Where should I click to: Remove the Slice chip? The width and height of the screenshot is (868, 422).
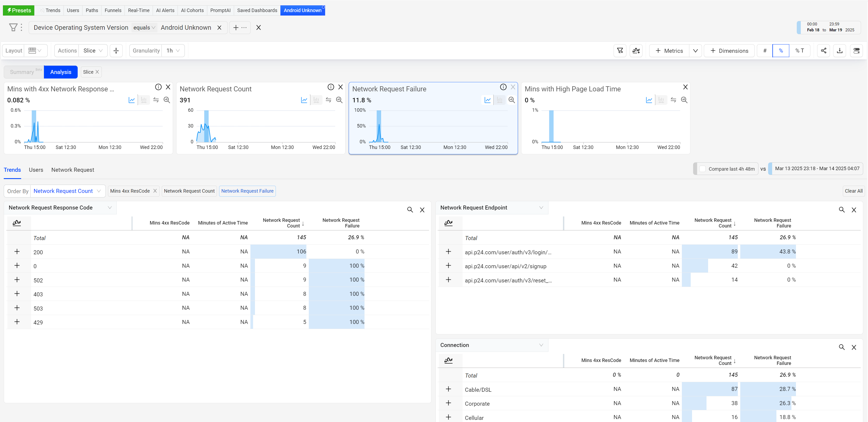point(97,72)
